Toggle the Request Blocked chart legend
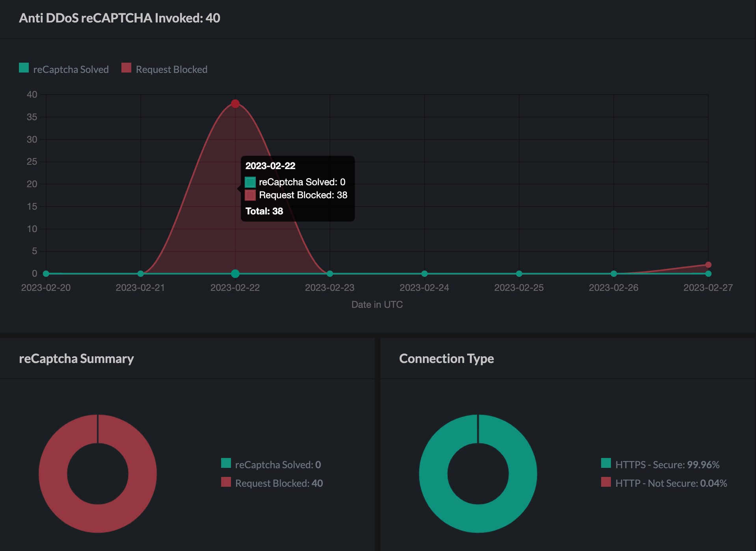This screenshot has height=551, width=756. (164, 69)
